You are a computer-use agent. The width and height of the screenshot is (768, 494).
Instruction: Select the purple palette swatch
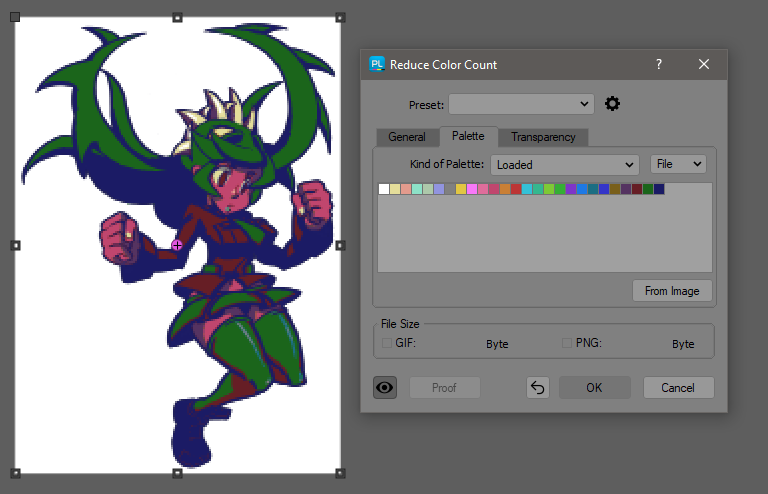(x=571, y=189)
